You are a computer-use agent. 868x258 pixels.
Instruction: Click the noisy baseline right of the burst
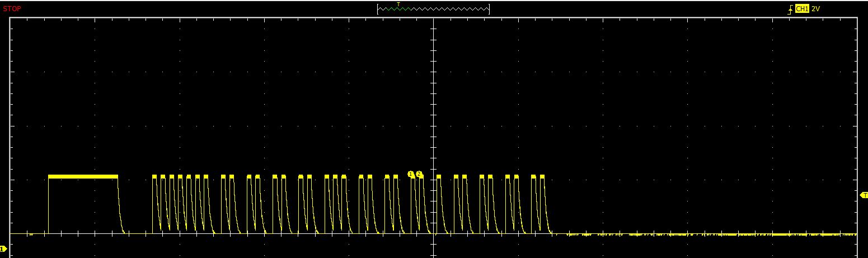coord(700,234)
